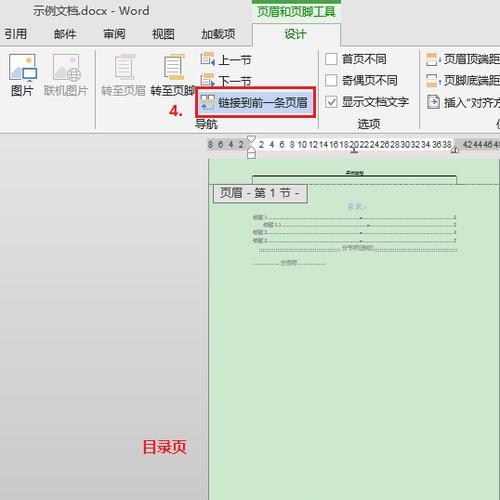Click the ruler's first-line indent marker

[251, 139]
